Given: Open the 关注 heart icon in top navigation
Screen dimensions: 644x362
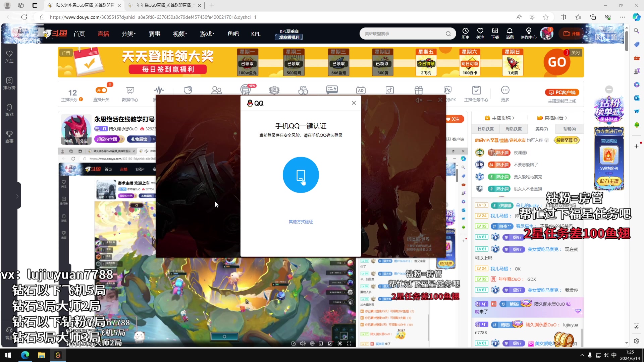Looking at the screenshot, I should tap(480, 34).
